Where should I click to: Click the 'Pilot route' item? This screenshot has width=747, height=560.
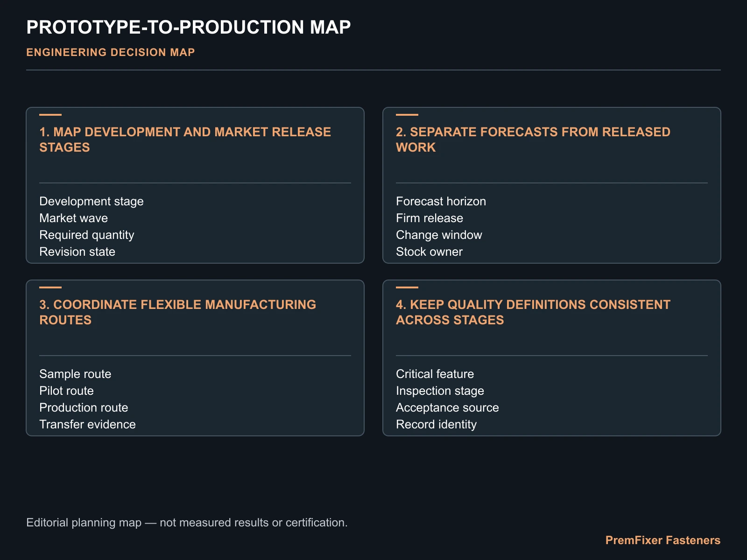click(67, 391)
